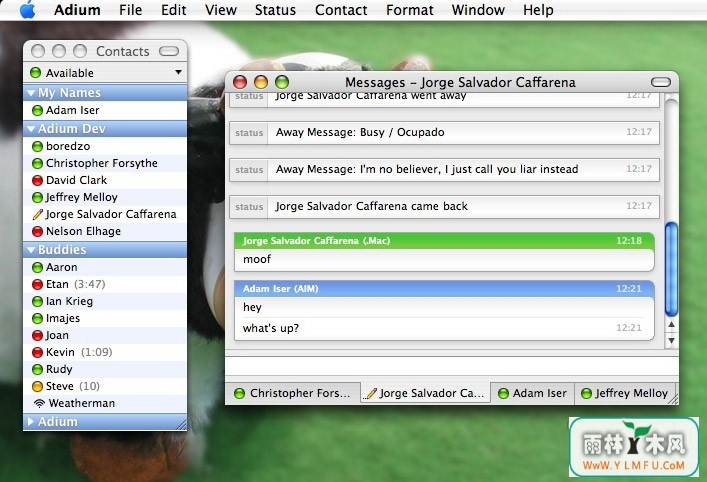Toggle Contacts window toolbar pill button
This screenshot has height=482, width=707.
click(169, 51)
